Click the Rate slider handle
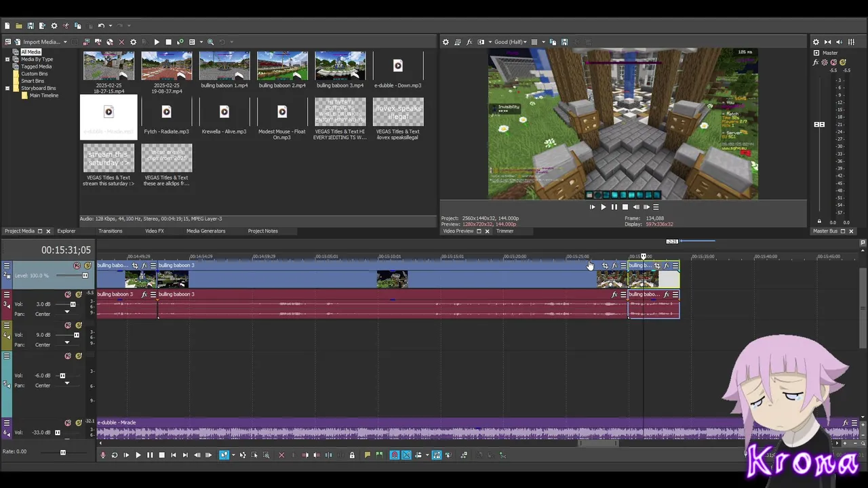Viewport: 868px width, 488px height. coord(63,452)
